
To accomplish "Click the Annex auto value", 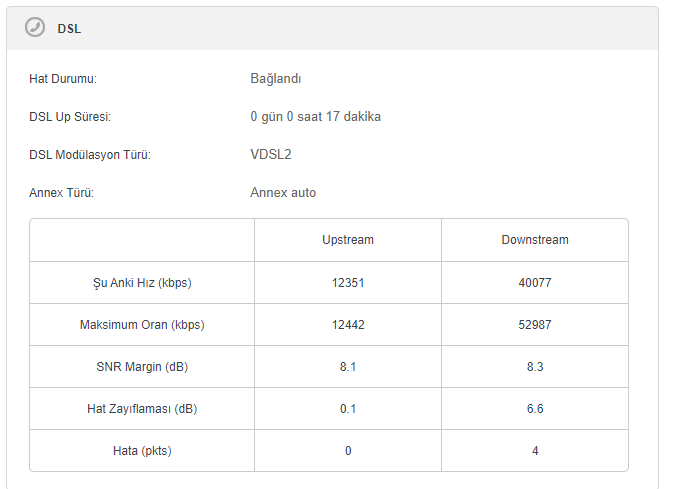I will click(283, 193).
